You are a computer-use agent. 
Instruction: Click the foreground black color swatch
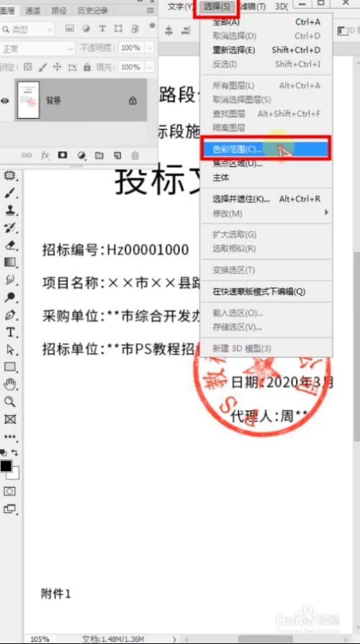pos(6,466)
